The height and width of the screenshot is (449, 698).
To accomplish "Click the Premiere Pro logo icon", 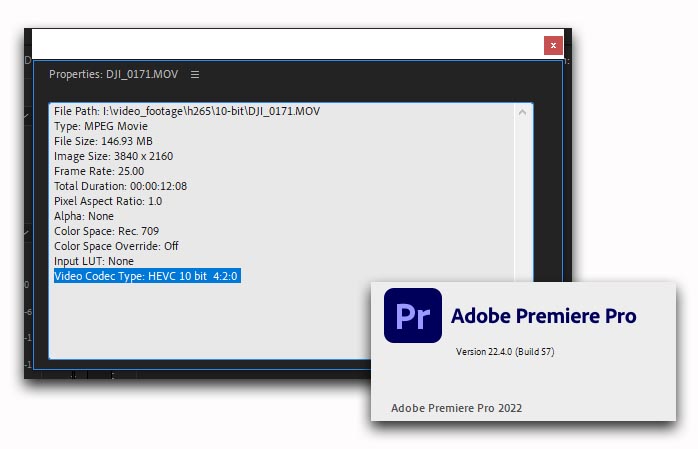I will (413, 315).
